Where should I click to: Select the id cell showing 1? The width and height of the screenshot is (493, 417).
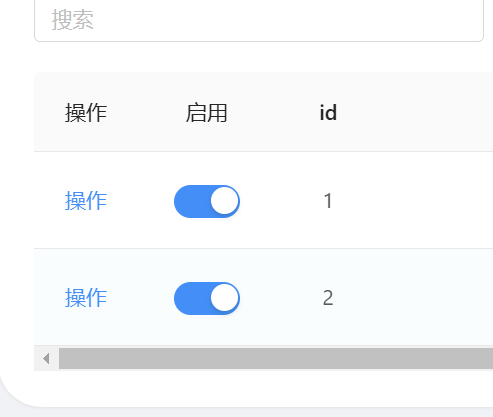click(328, 201)
